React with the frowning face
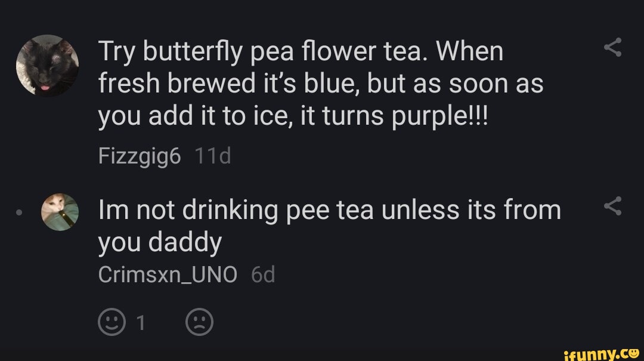Screen dimensions: 644x361 200,323
